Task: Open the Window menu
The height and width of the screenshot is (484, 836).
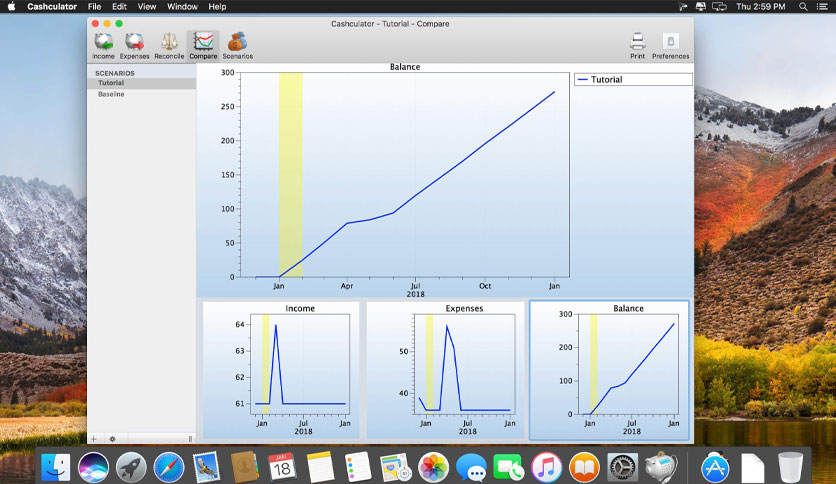Action: 182,6
